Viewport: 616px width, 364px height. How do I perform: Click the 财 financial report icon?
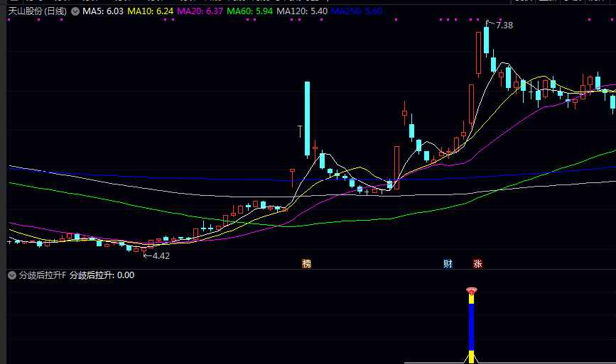coord(448,263)
